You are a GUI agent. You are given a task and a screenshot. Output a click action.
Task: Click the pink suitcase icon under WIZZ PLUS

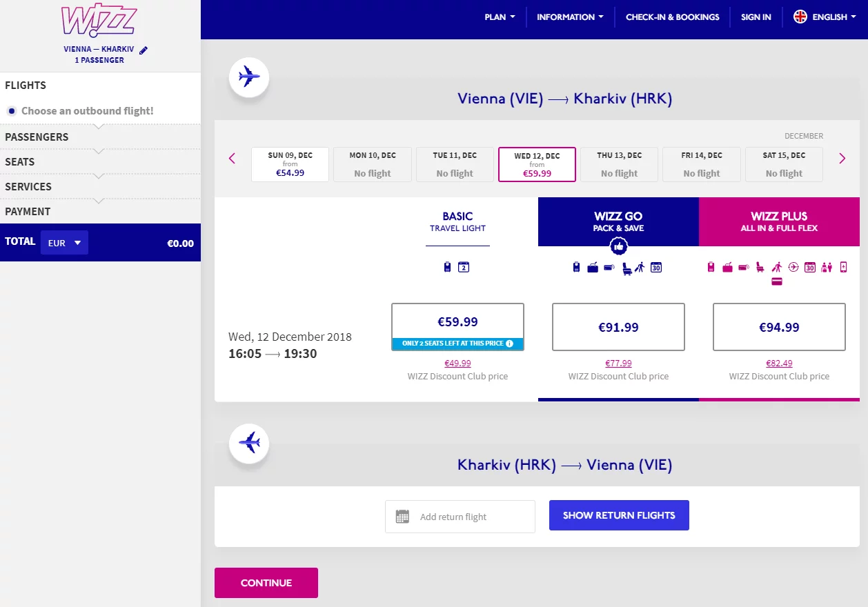pos(727,268)
